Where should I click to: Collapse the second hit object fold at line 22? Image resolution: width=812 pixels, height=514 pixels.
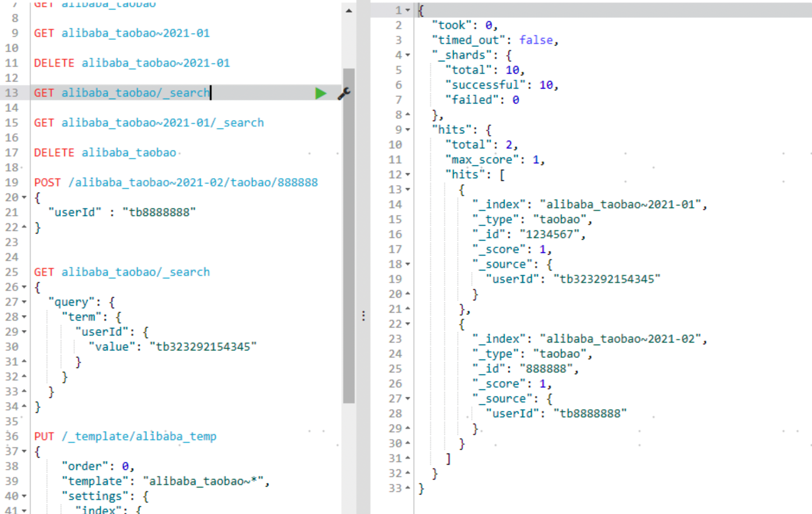[408, 324]
